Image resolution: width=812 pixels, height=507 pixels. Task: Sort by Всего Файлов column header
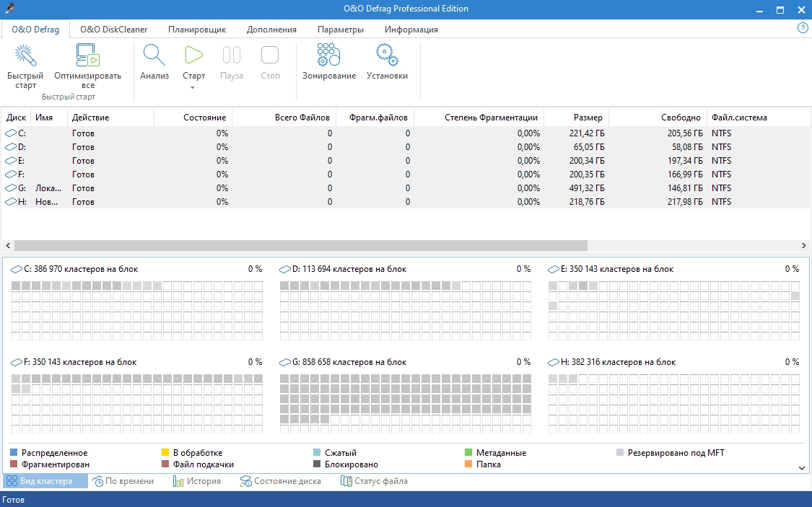[x=284, y=118]
